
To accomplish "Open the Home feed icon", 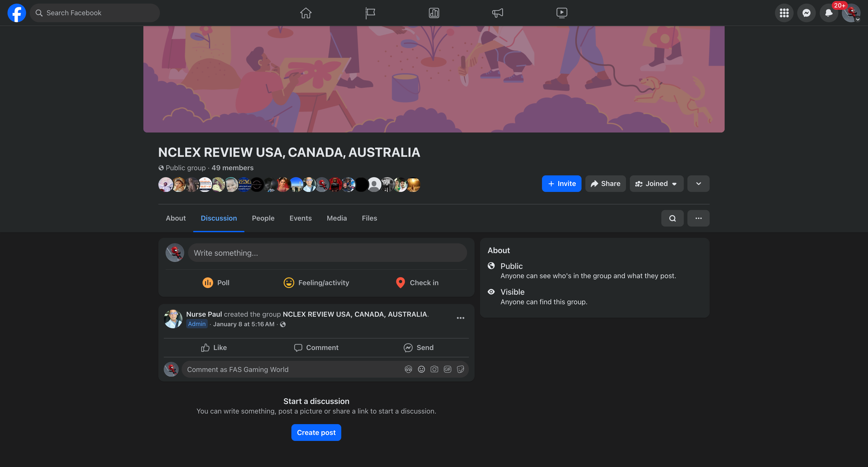I will coord(306,13).
